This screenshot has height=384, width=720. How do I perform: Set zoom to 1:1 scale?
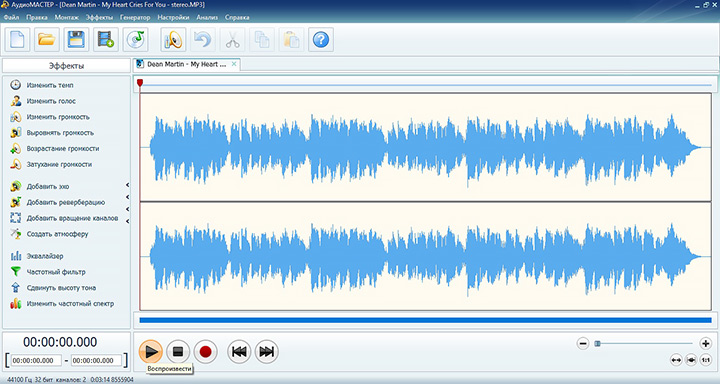(x=706, y=360)
